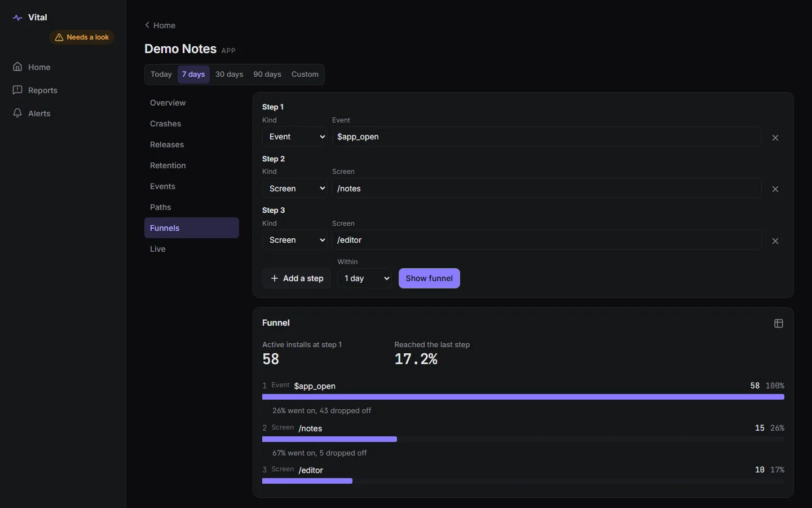
Task: Click the Step 3 /editor screen field
Action: 546,240
